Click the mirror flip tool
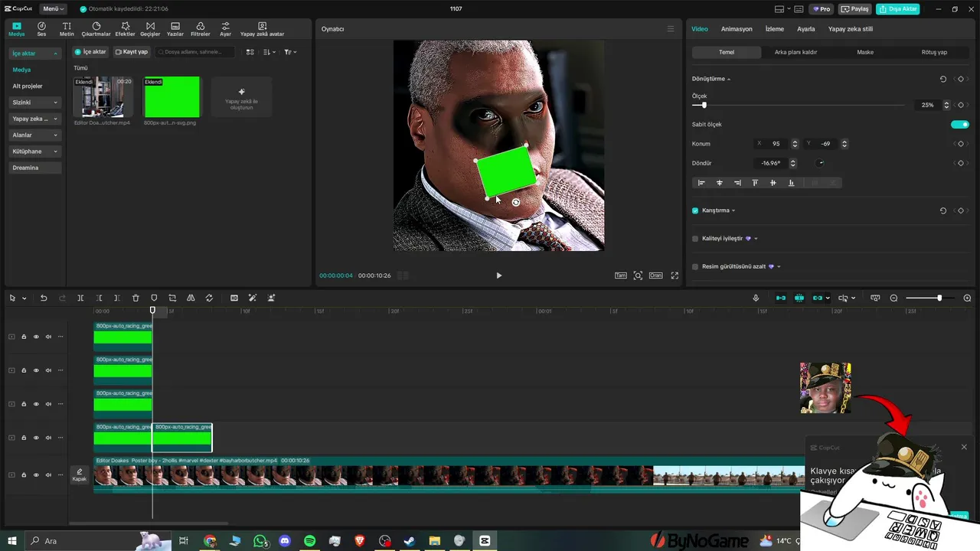 click(x=191, y=298)
